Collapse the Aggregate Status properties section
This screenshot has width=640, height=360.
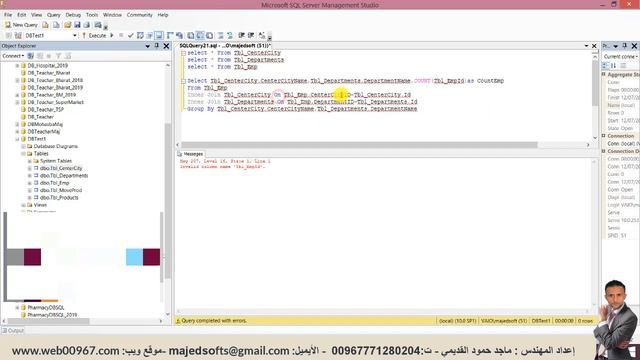(604, 75)
